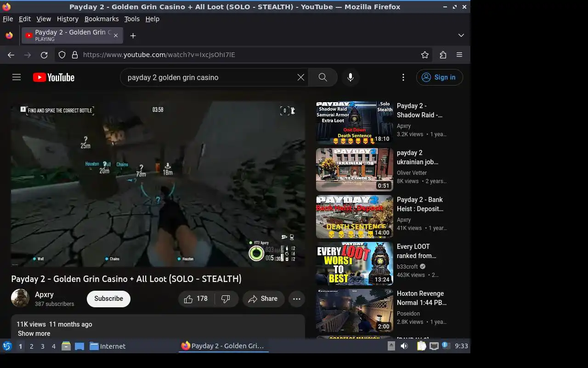Expand description with Show more
The width and height of the screenshot is (588, 368).
point(34,333)
